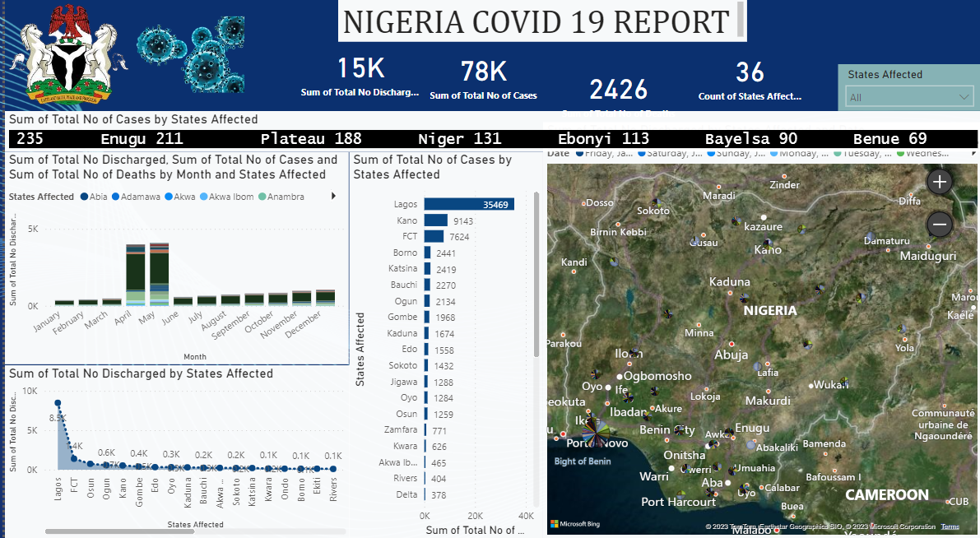Click the Sokoto pie marker on map

point(657,202)
